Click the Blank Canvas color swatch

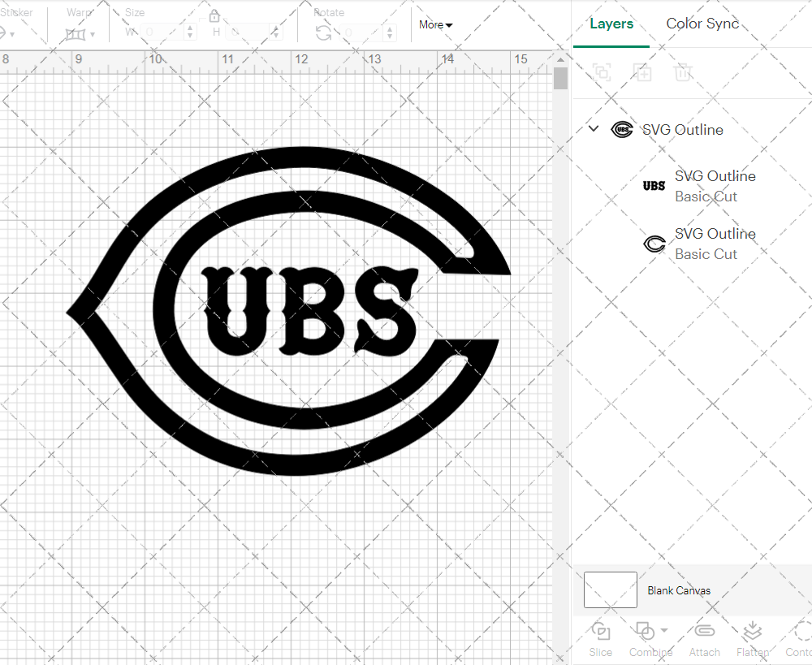(x=610, y=590)
